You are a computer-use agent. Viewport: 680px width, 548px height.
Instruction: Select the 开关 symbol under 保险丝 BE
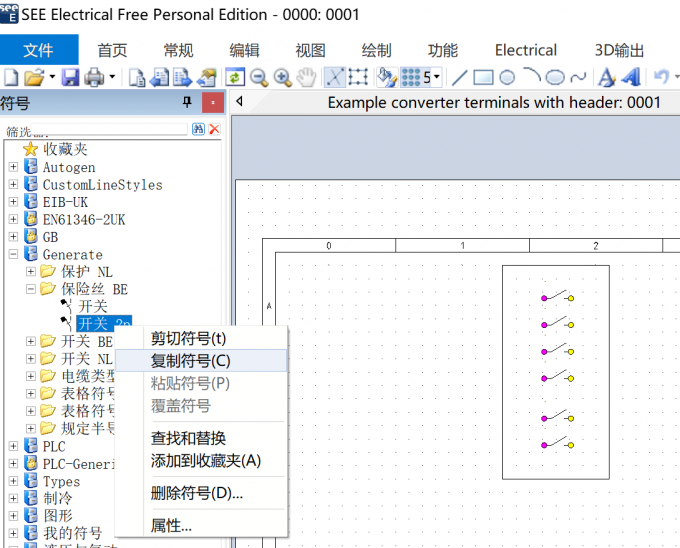point(92,307)
